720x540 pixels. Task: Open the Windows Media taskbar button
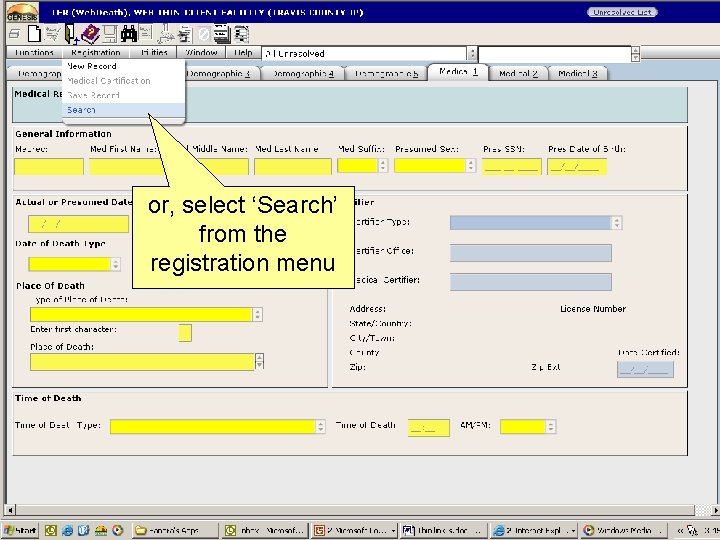point(623,531)
